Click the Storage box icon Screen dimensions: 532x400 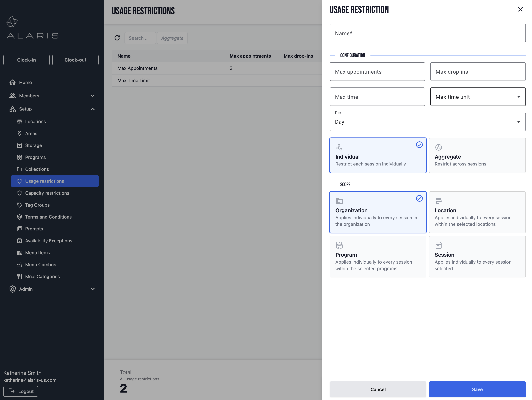click(x=20, y=145)
